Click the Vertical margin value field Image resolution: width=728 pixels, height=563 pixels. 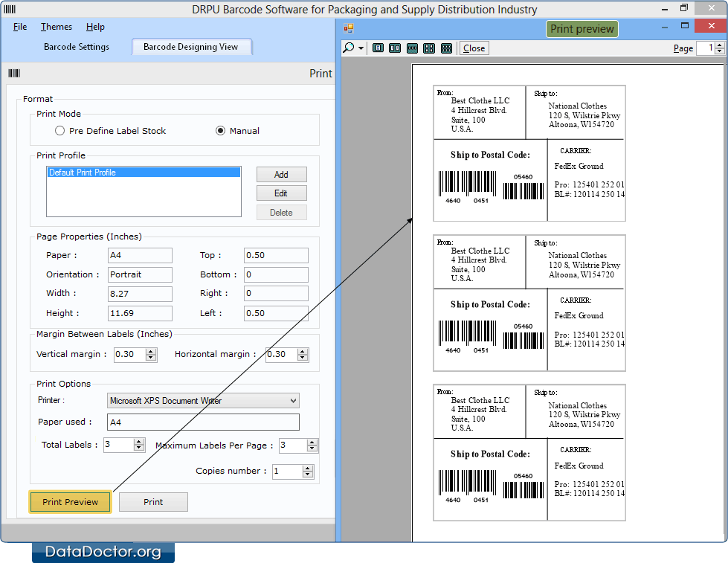coord(130,355)
